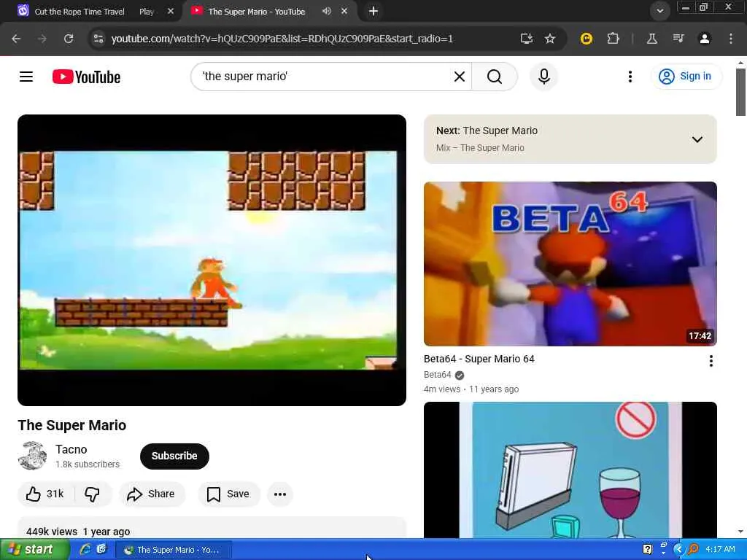747x560 pixels.
Task: Click the Super Mario video player
Action: (x=212, y=260)
